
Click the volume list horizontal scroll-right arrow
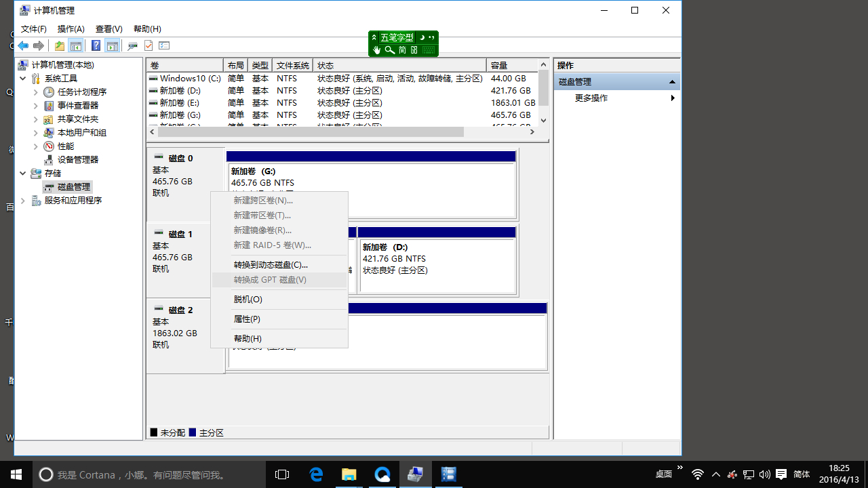coord(532,131)
